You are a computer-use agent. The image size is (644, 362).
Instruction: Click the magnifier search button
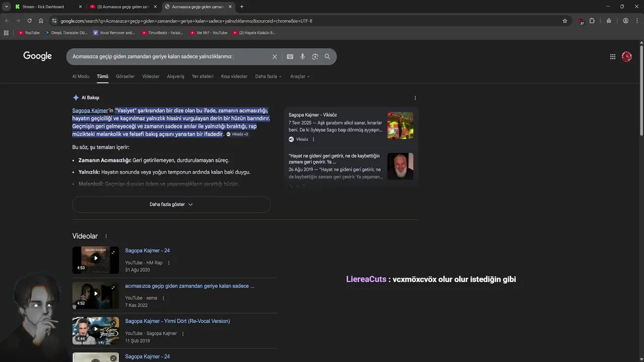(328, 57)
